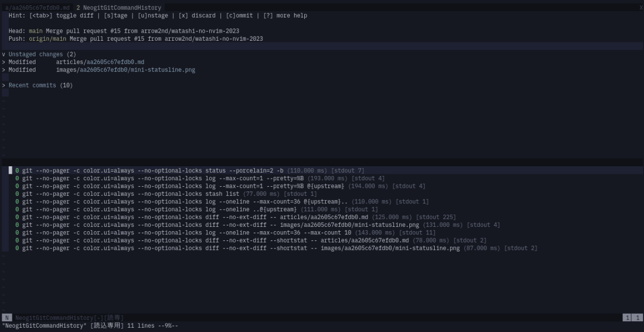The height and width of the screenshot is (332, 644).
Task: Switch to the aa2605c67efdb0.md tab
Action: coord(37,8)
